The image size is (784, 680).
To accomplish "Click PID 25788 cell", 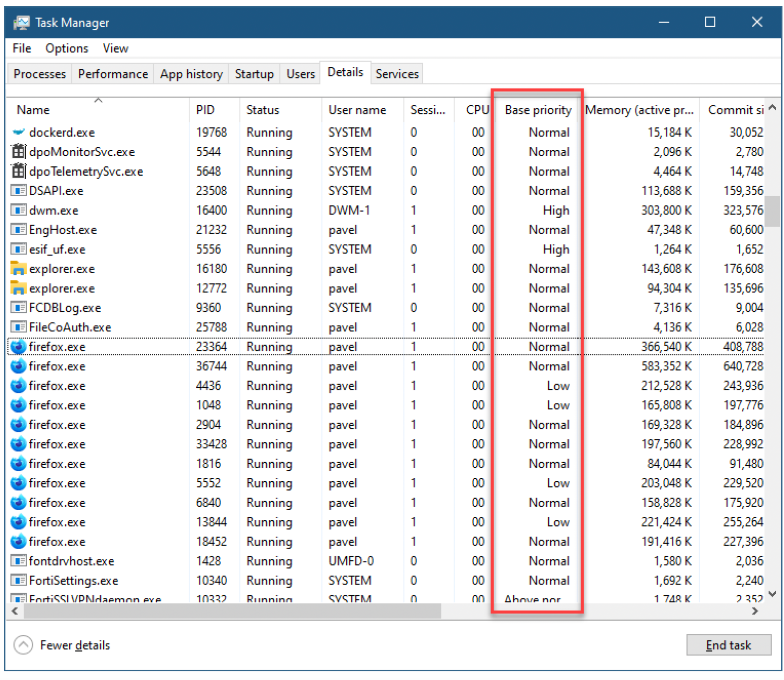I will [212, 327].
